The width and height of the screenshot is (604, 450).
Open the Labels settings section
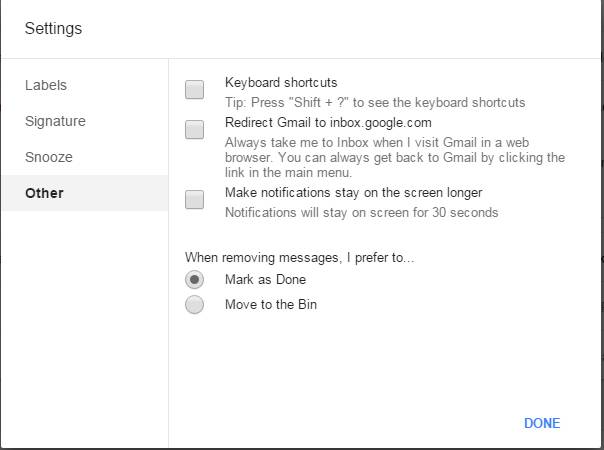46,85
